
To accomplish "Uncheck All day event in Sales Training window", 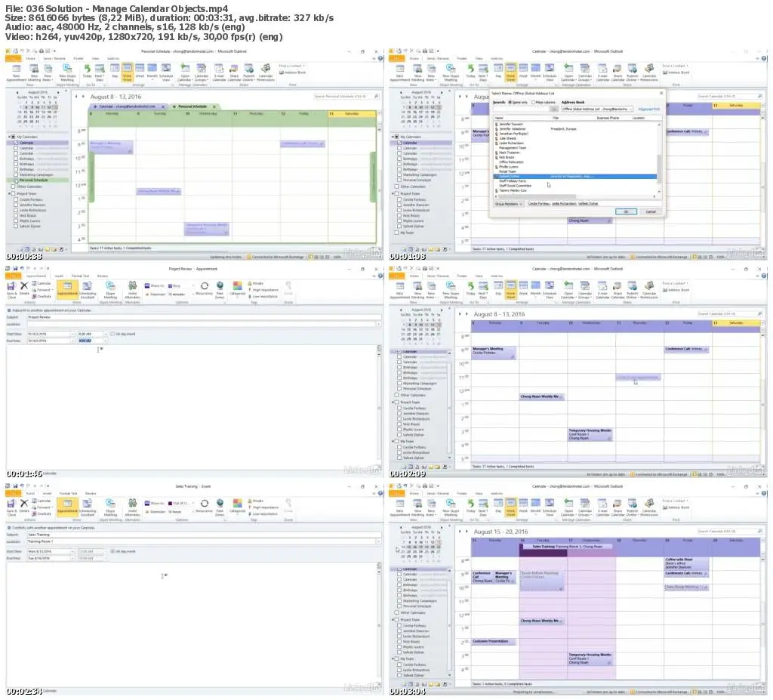I will (x=112, y=551).
